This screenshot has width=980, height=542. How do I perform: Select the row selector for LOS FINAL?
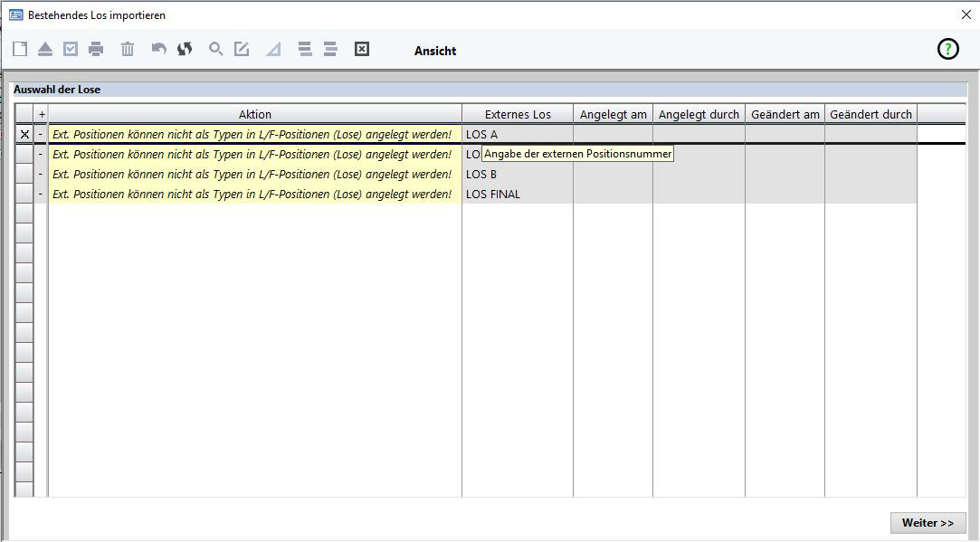[24, 194]
